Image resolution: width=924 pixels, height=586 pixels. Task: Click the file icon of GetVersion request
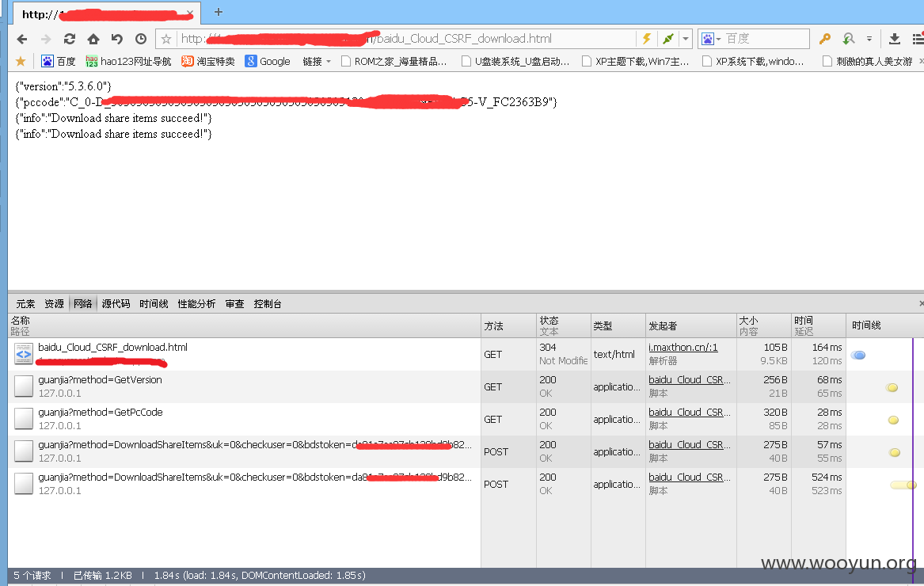click(24, 386)
